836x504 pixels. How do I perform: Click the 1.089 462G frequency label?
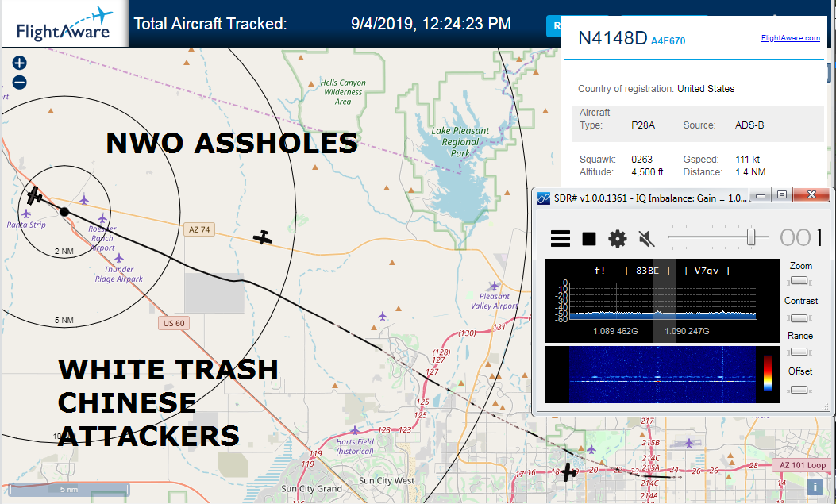click(615, 331)
